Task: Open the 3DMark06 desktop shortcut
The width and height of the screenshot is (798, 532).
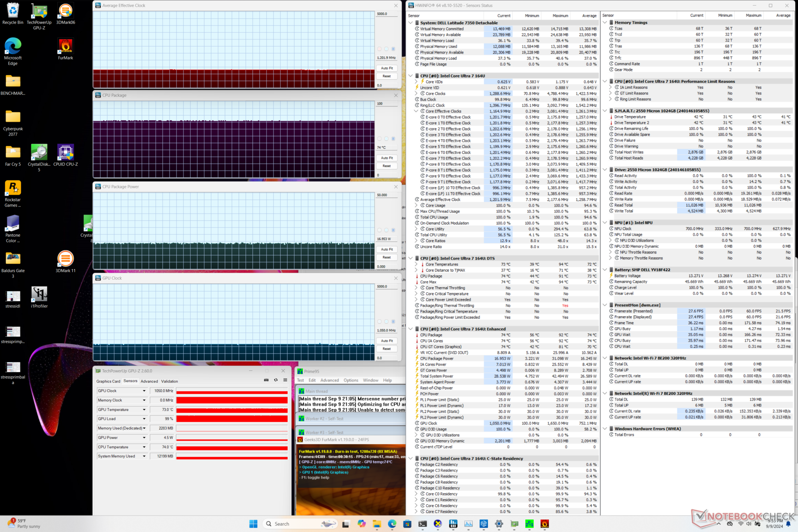Action: (x=66, y=14)
